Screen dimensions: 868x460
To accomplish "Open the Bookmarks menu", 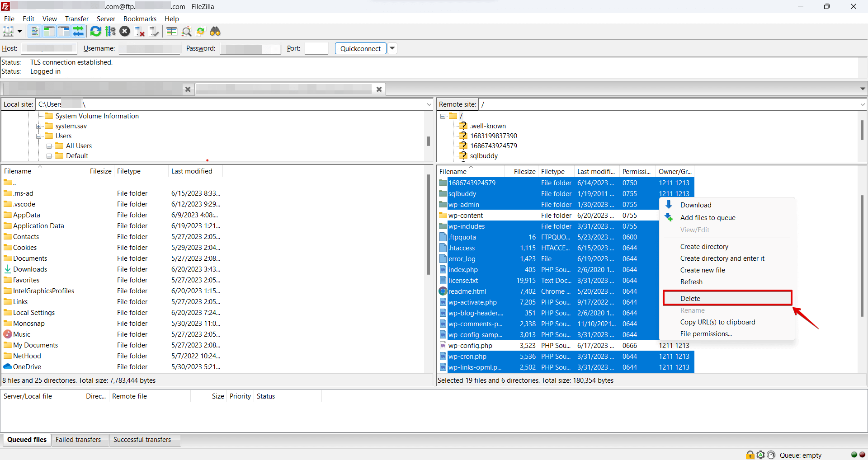I will click(140, 19).
